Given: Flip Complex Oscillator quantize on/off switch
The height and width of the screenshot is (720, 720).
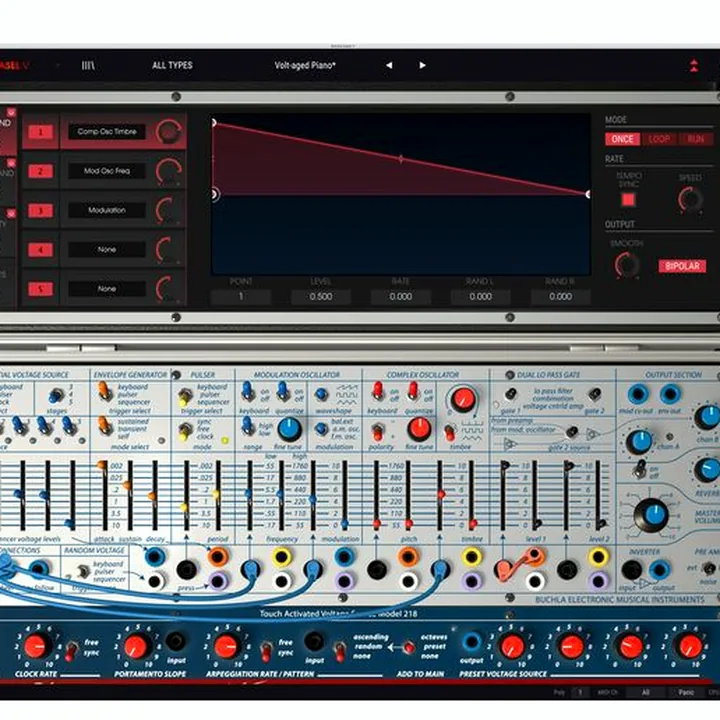Looking at the screenshot, I should pos(412,391).
